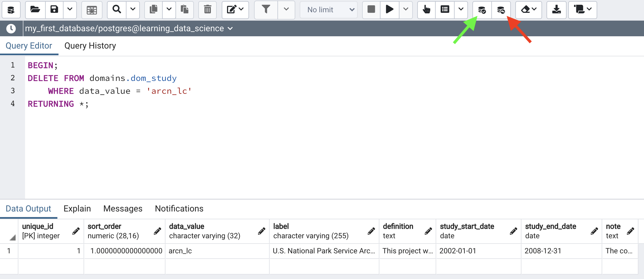Stop the running query
Viewport: 644px width, 279px height.
click(371, 10)
